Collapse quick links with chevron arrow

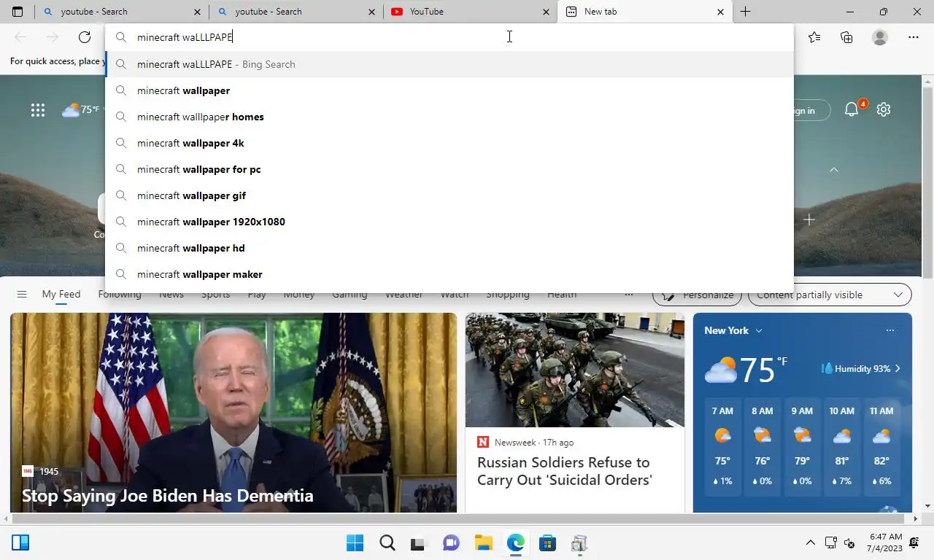pyautogui.click(x=834, y=170)
